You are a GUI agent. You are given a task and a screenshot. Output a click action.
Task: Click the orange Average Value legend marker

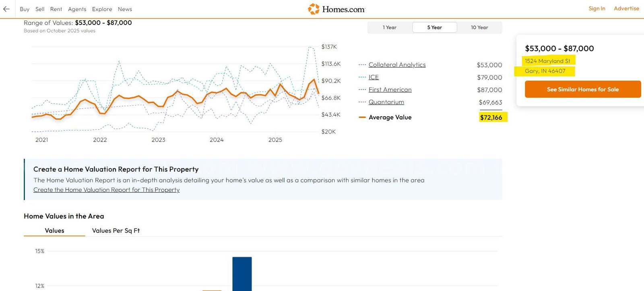click(x=362, y=118)
